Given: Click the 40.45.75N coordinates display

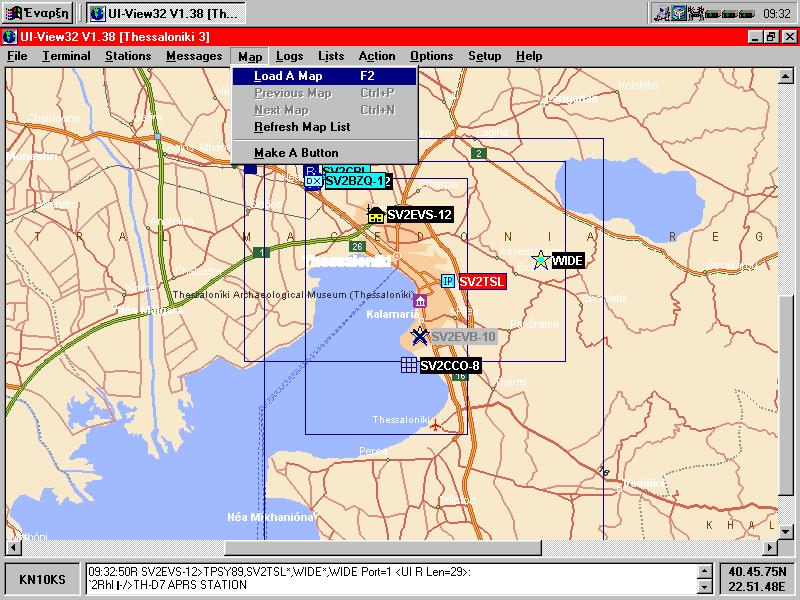Looking at the screenshot, I should pyautogui.click(x=757, y=572).
